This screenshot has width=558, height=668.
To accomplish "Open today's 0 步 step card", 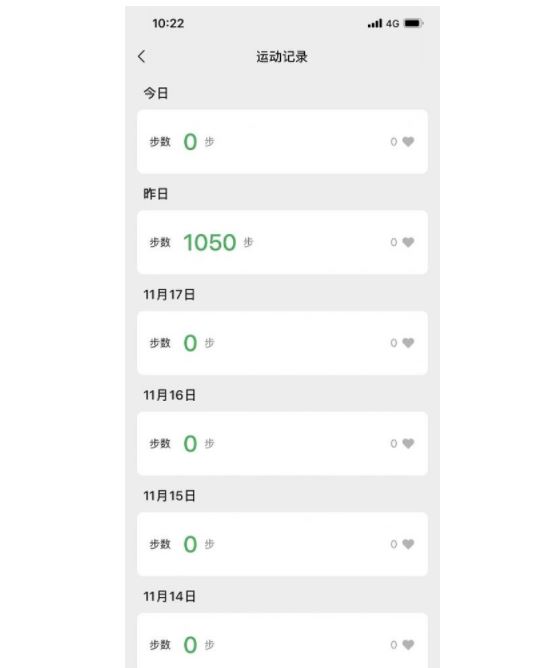I will (x=282, y=141).
